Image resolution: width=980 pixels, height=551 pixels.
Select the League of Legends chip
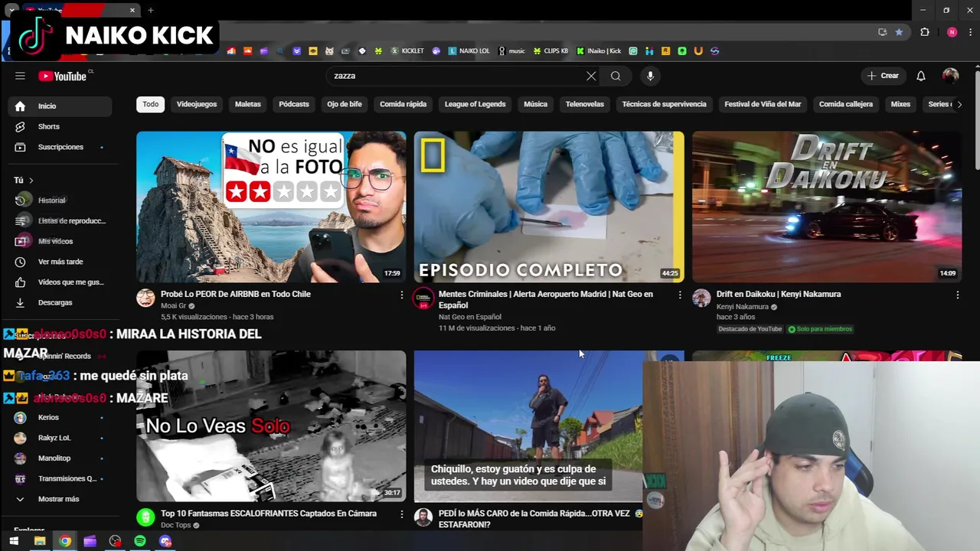click(475, 104)
